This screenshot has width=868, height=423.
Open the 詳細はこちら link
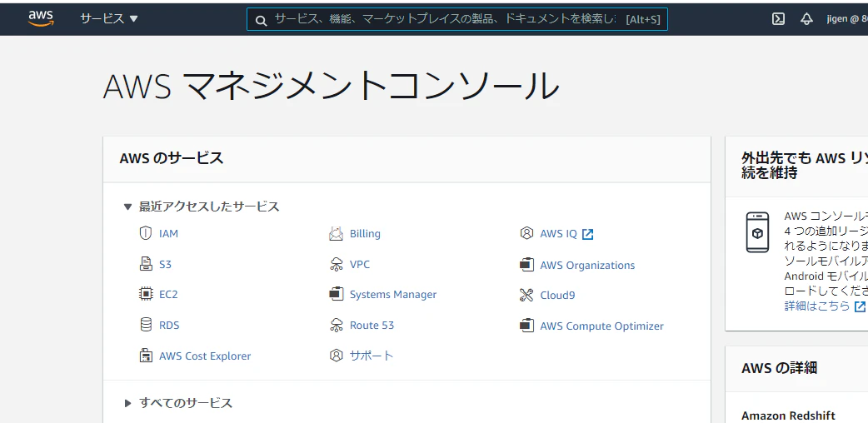click(x=817, y=306)
